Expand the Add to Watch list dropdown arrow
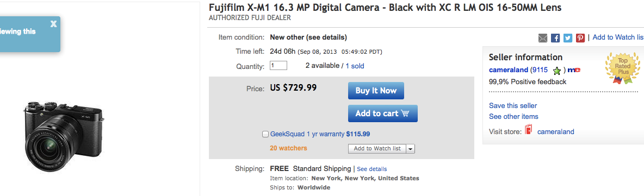This screenshot has width=644, height=196. 410,148
